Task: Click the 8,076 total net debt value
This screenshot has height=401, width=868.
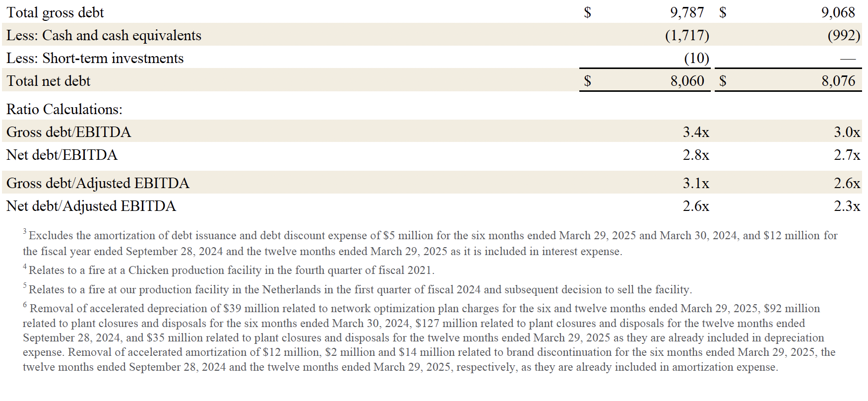Action: coord(838,81)
